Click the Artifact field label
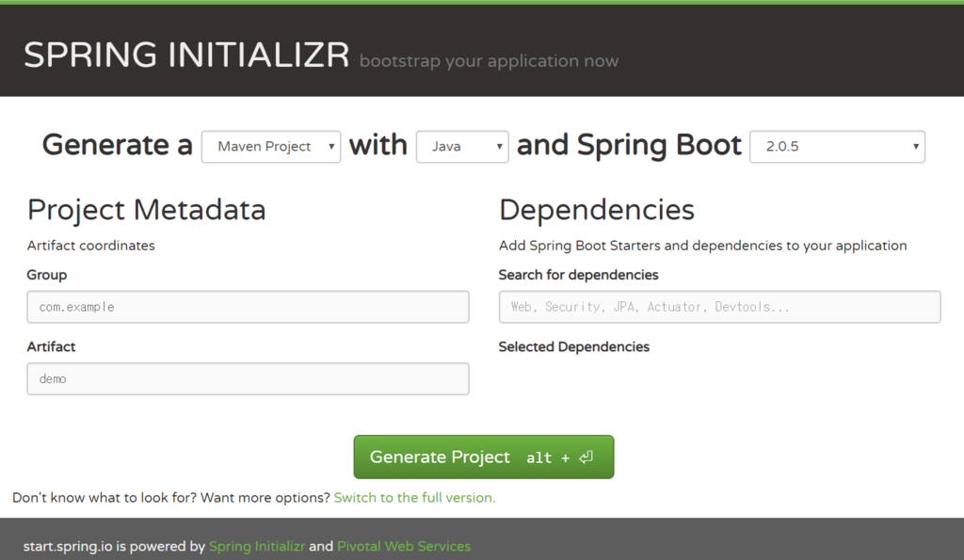 51,346
